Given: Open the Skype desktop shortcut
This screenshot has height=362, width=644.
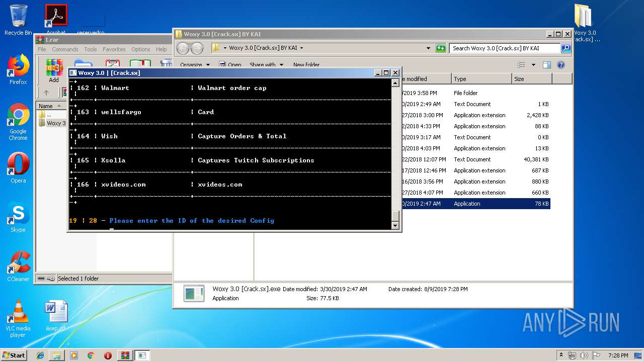Looking at the screenshot, I should [18, 217].
